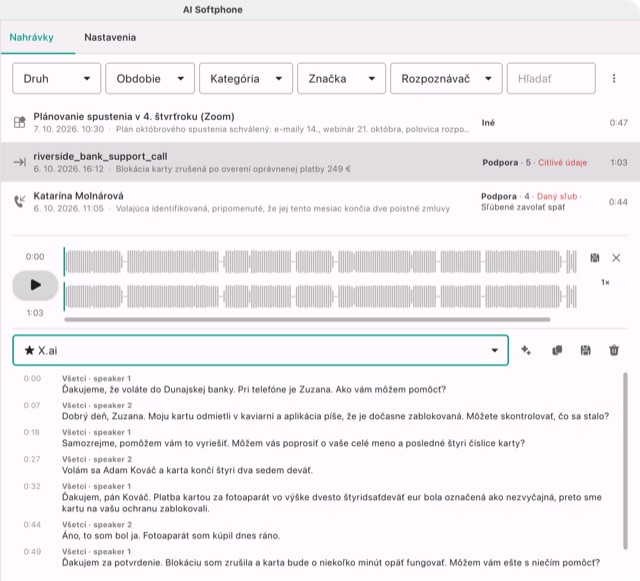
Task: Jump to transcript timestamp 0:44
Action: [x=32, y=525]
